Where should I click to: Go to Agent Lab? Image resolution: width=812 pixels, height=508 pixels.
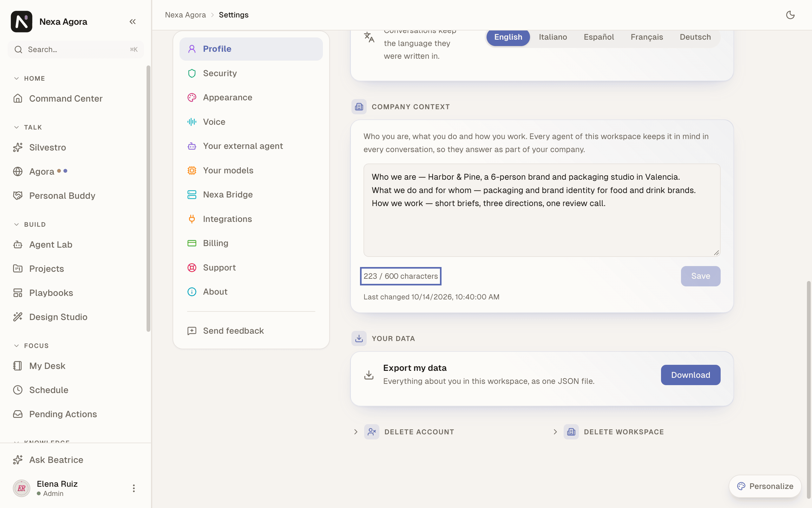click(76, 244)
